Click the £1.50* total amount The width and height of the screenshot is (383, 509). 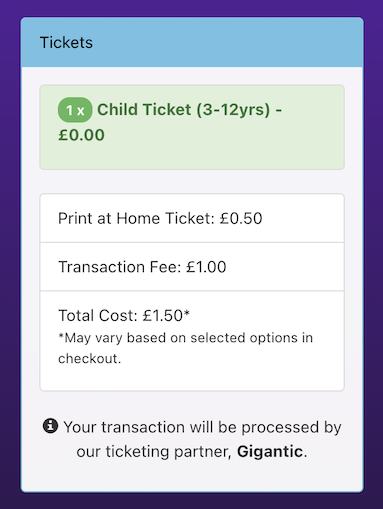pyautogui.click(x=166, y=315)
